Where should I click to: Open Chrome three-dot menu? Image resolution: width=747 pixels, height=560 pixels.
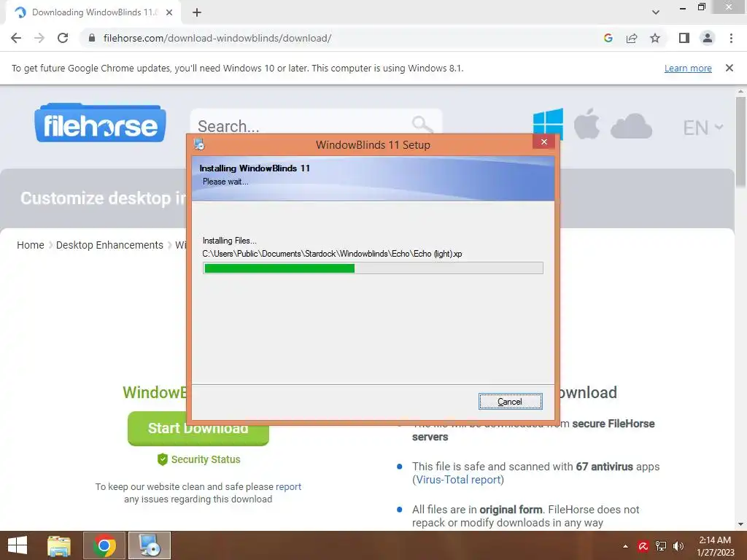[731, 38]
